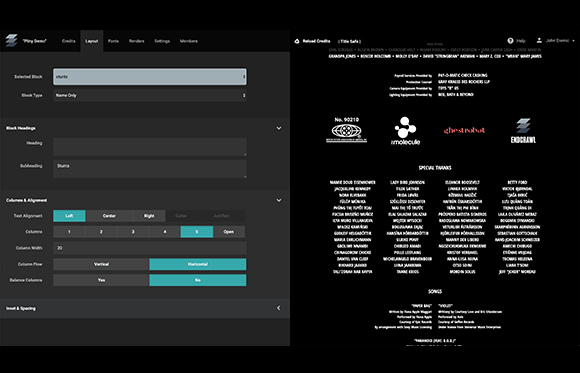Collapse the Columns & Alignment section
Viewport: 580px width, 373px height.
[x=279, y=200]
